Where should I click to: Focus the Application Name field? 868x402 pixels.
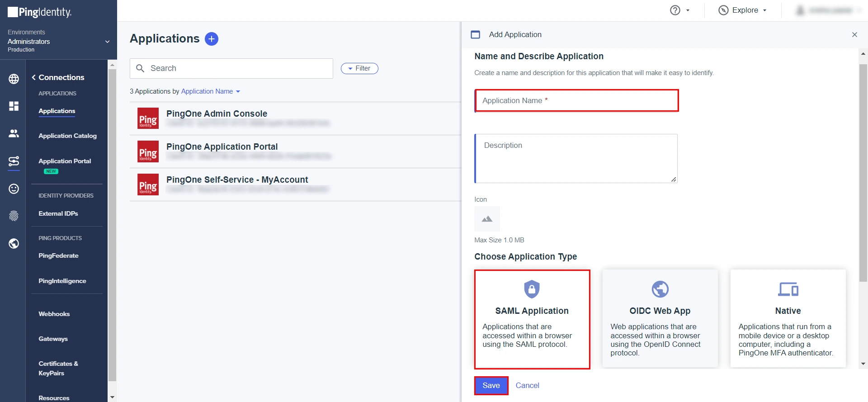[x=577, y=100]
